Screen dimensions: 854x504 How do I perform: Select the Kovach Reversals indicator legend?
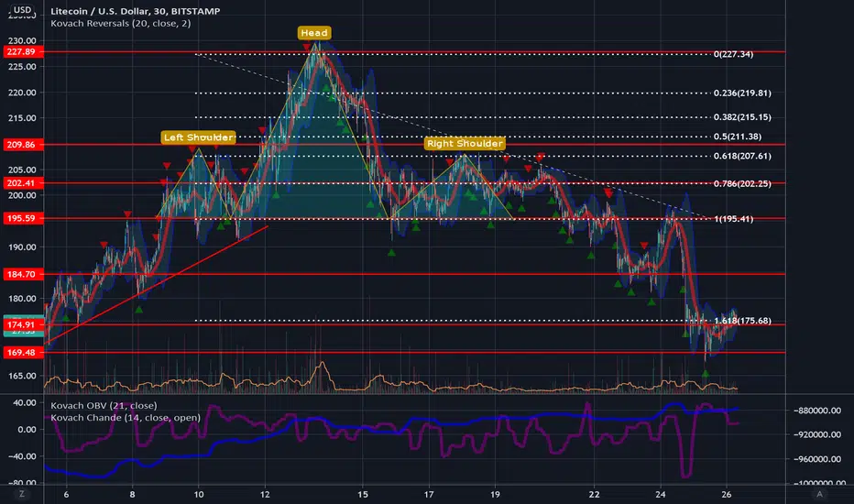point(120,24)
